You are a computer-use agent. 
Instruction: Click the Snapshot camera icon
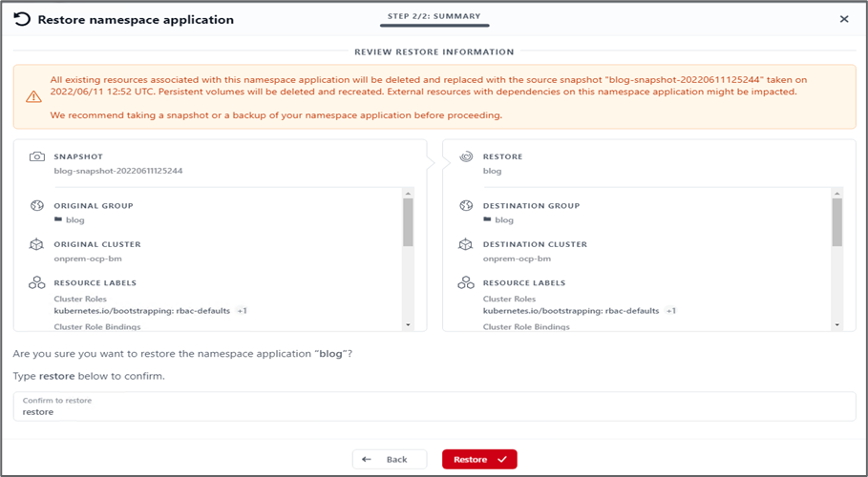click(x=37, y=156)
